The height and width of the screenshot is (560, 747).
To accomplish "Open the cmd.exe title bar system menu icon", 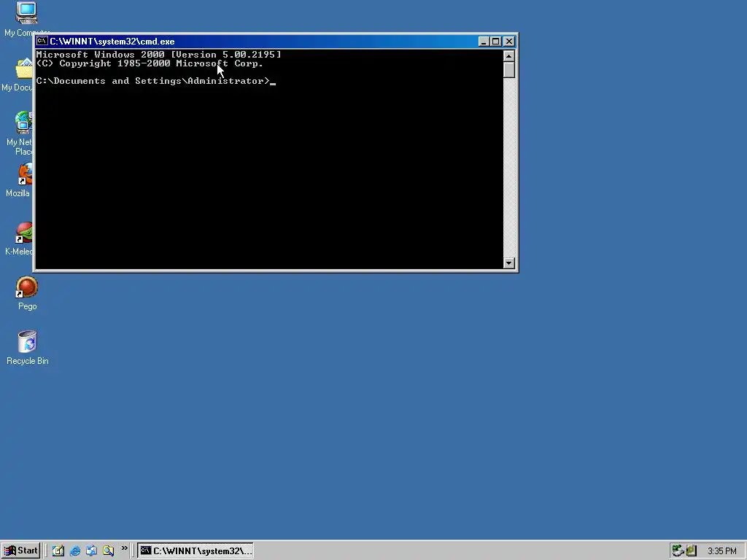I will tap(42, 42).
